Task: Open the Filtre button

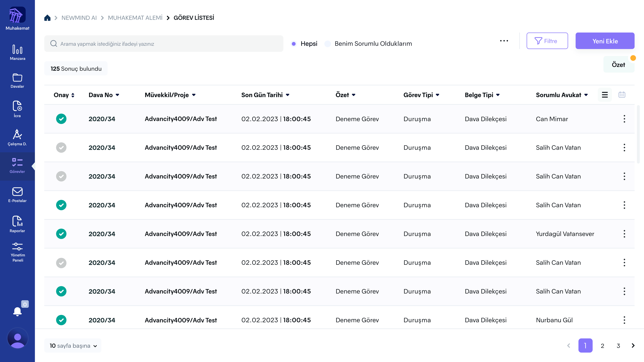Action: click(547, 41)
